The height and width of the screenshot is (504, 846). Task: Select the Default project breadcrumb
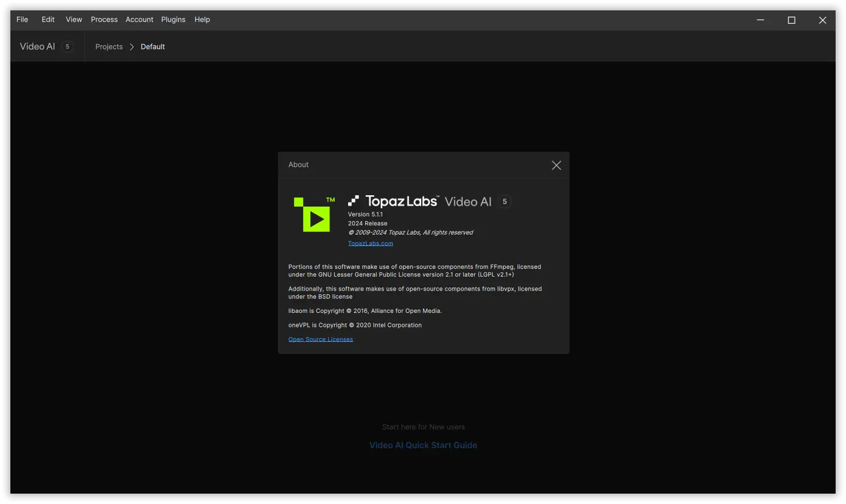(x=153, y=47)
